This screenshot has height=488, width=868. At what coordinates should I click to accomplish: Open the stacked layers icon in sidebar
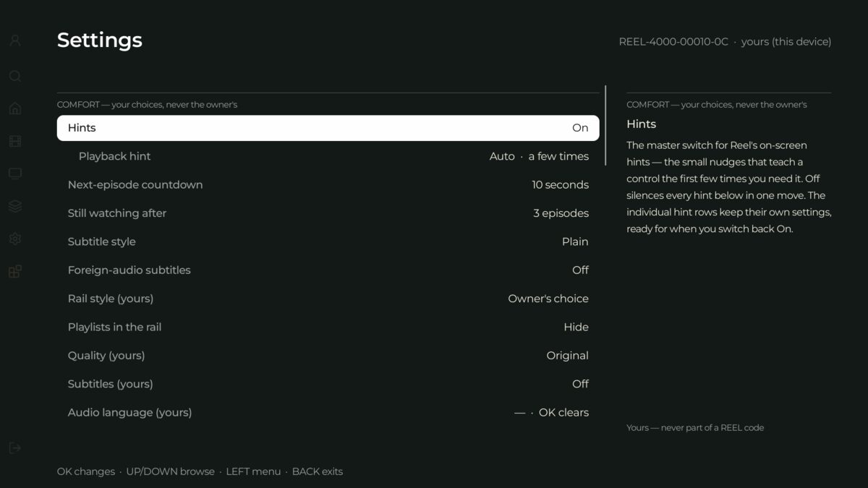15,206
